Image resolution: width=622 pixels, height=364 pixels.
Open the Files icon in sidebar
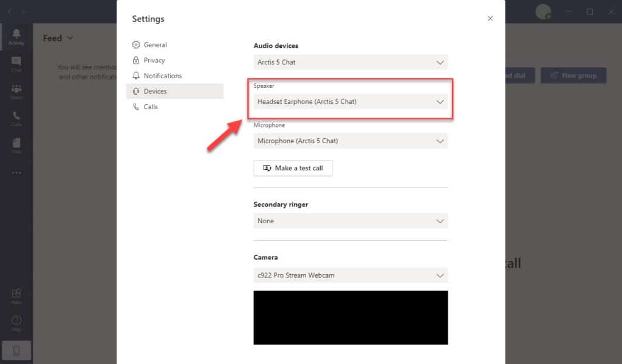pyautogui.click(x=16, y=144)
